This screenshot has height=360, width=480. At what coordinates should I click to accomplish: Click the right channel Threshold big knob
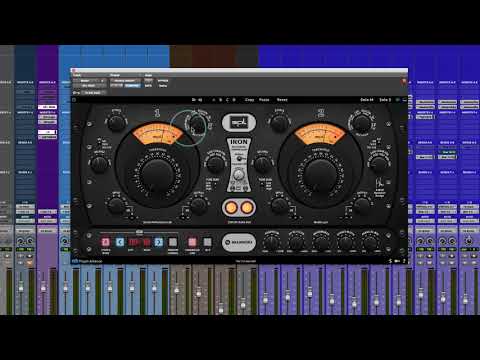[x=320, y=175]
